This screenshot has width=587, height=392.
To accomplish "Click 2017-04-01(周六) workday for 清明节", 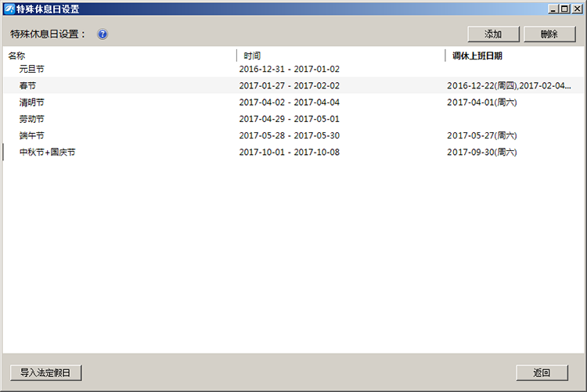I will (481, 102).
